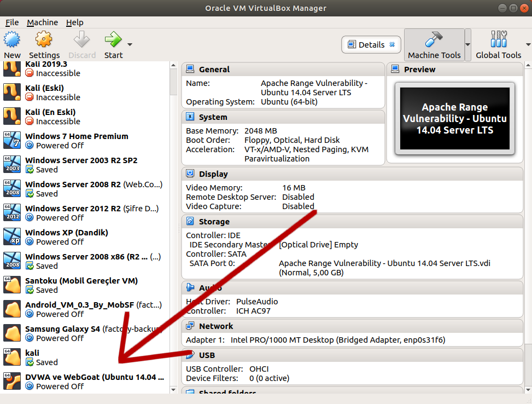The width and height of the screenshot is (532, 404).
Task: Select the Windows Server 2003 R2 SP2 icon
Action: coord(12,165)
